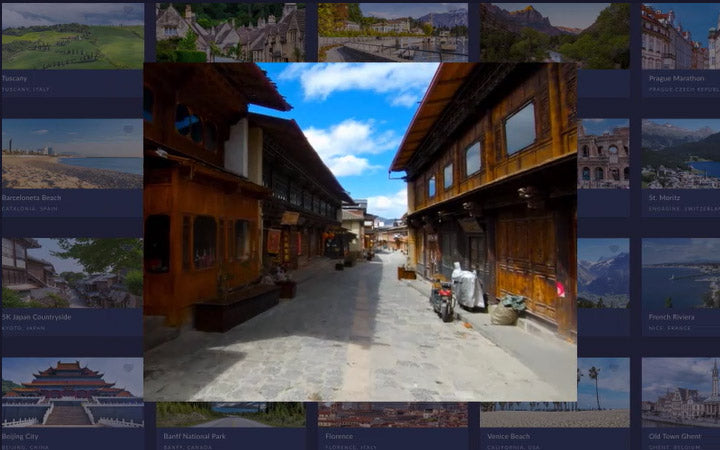Viewport: 720px width, 450px height.
Task: Select the "St. Moritz" title
Action: 664,198
